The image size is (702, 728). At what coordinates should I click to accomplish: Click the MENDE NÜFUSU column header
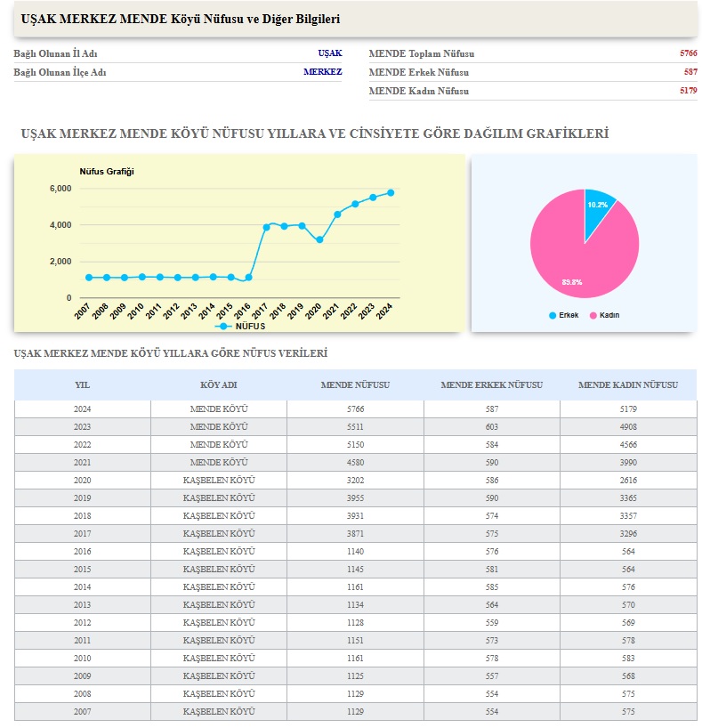tap(355, 385)
